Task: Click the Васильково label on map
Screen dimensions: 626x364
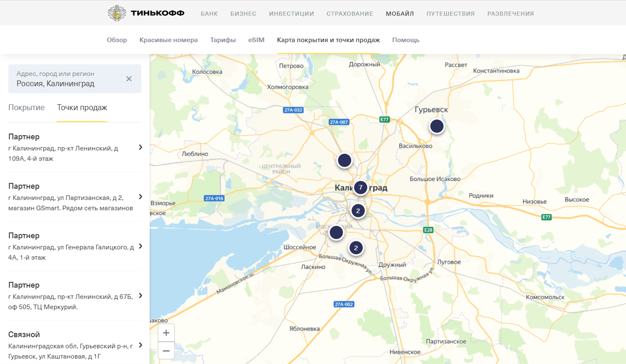Action: [415, 146]
